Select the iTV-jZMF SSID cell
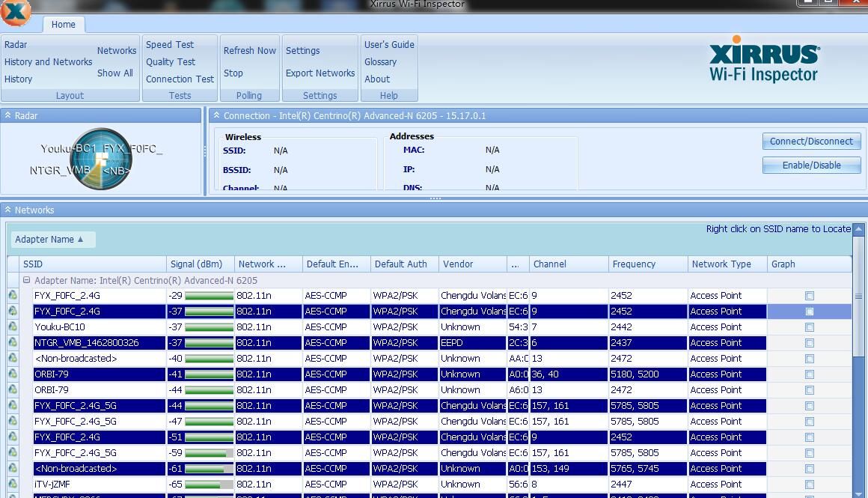Viewport: 868px width, 498px height. (99, 485)
